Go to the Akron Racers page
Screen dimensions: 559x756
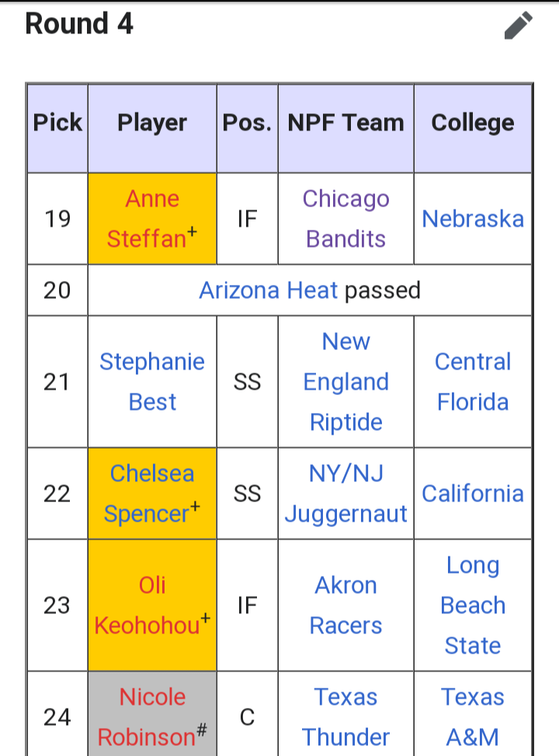pyautogui.click(x=345, y=605)
